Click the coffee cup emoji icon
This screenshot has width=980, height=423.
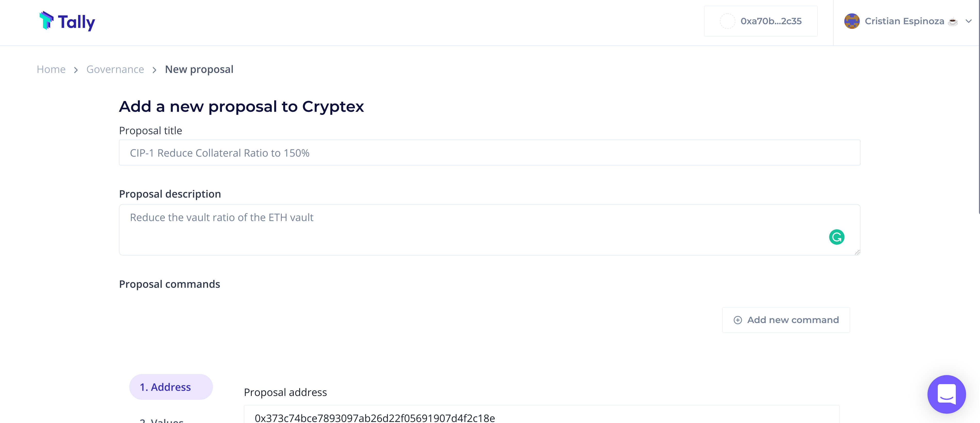click(953, 22)
